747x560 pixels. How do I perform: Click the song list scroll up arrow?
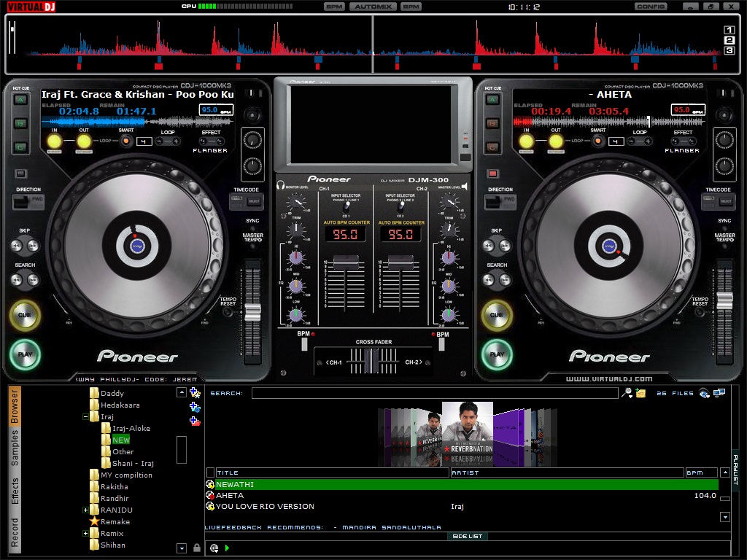pos(725,472)
